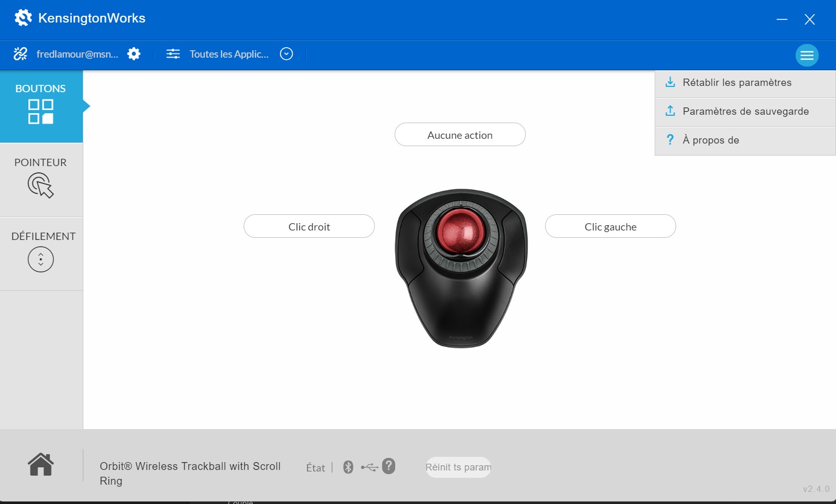Click the Clic gauche button assignment
The width and height of the screenshot is (836, 504).
[611, 226]
